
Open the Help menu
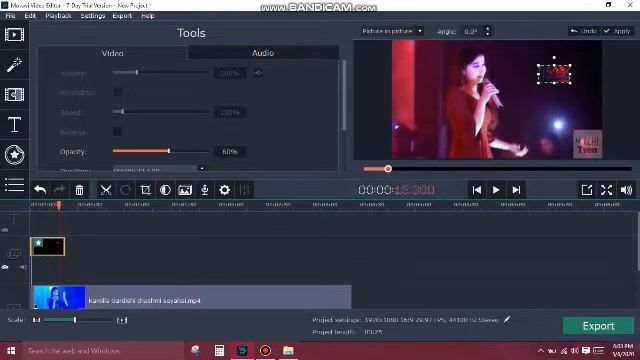(148, 16)
